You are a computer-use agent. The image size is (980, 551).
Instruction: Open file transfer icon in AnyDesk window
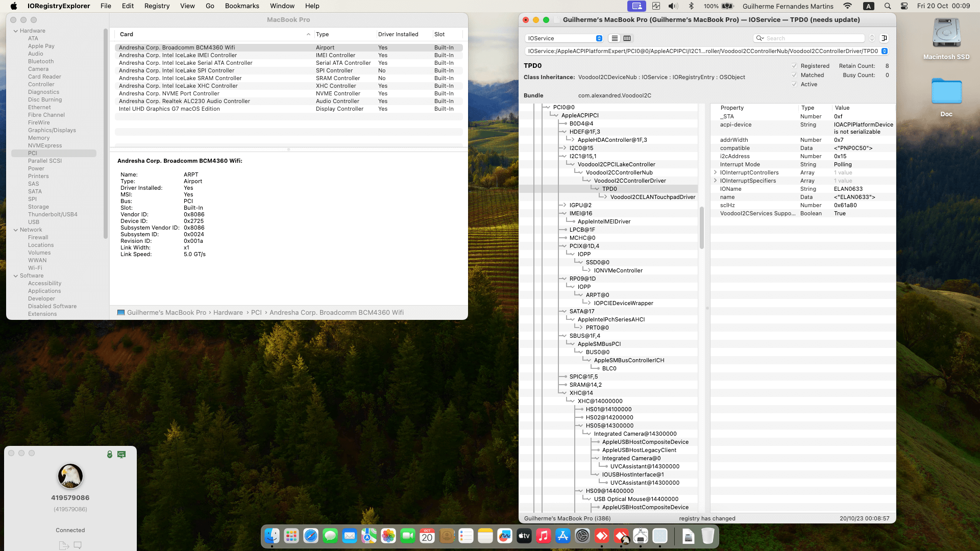pos(64,545)
